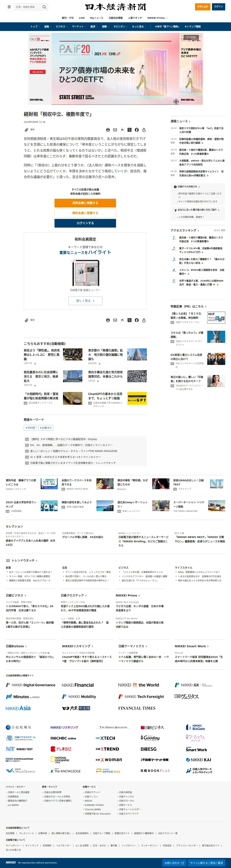
Task: Click the bottom X share icon
Action: coord(129,320)
